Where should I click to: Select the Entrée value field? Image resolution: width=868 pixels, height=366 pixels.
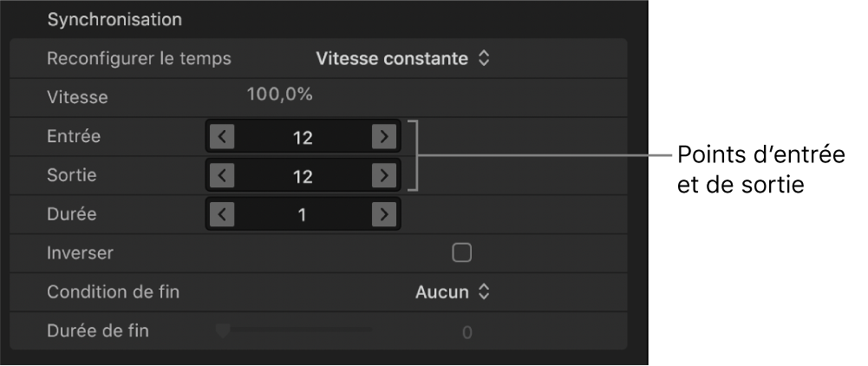click(303, 136)
